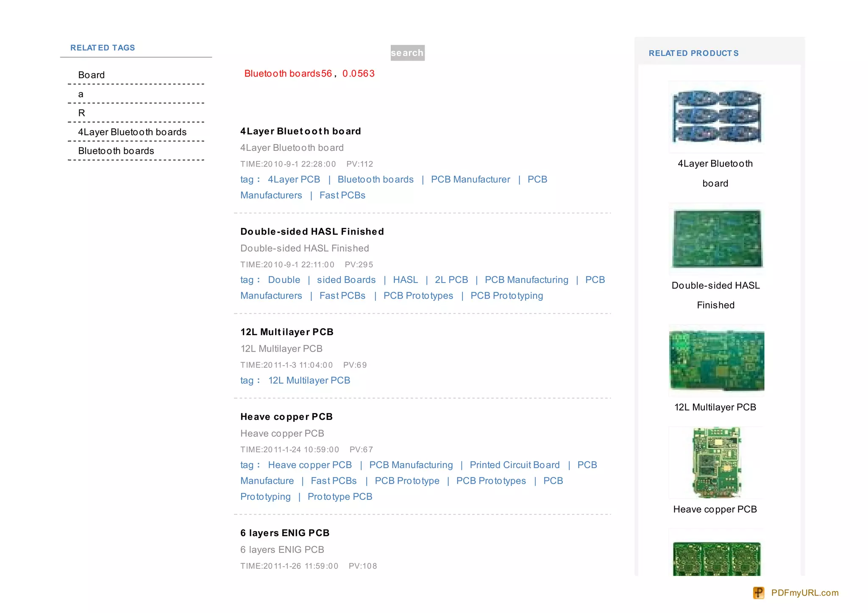Open the 4Layer Bluetooth board result title
Screen dimensions: 868x613
pyautogui.click(x=300, y=131)
